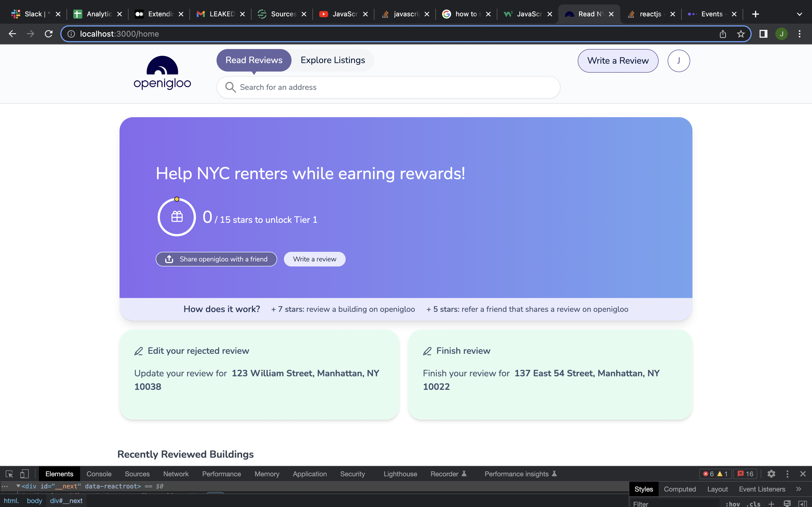
Task: Open DevTools settings gear icon
Action: (x=771, y=474)
